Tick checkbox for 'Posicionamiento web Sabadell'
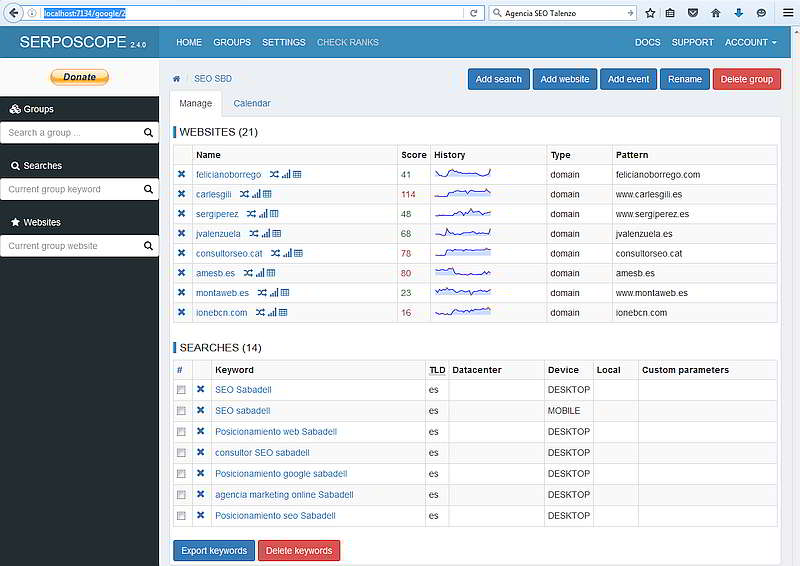The height and width of the screenshot is (566, 800). tap(181, 432)
